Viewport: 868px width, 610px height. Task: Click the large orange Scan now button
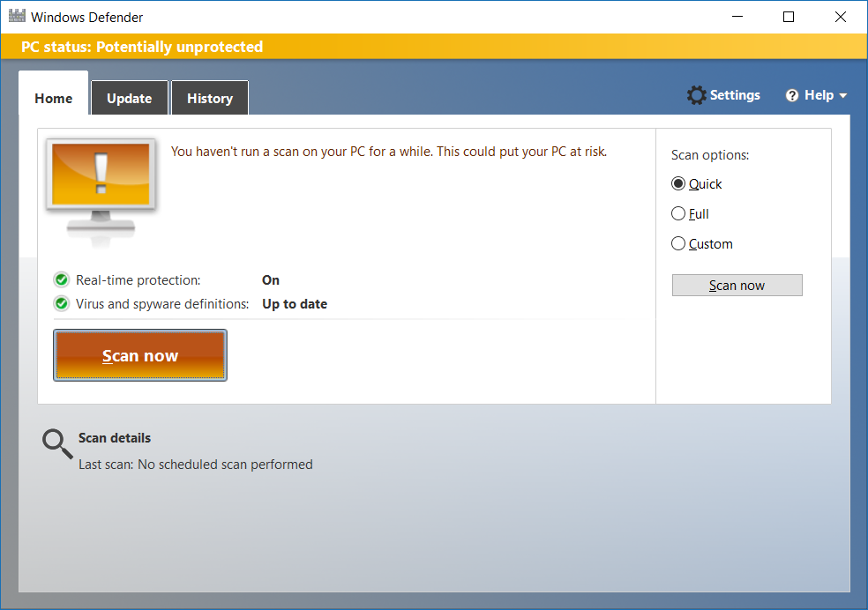pos(140,355)
